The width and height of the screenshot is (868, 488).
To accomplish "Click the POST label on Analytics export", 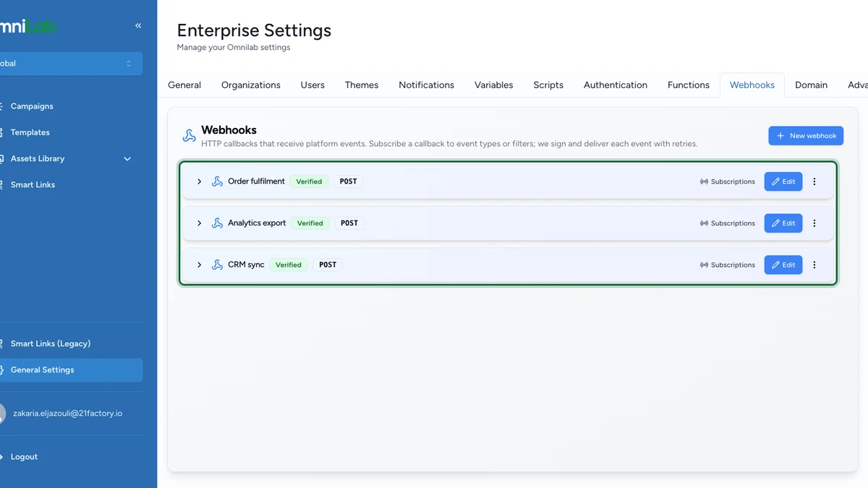I will [x=349, y=223].
